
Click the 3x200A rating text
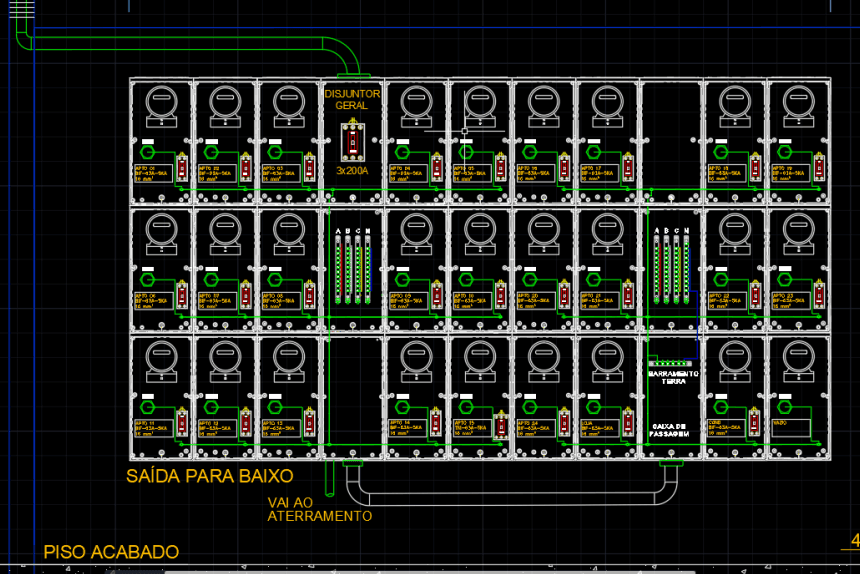point(352,171)
